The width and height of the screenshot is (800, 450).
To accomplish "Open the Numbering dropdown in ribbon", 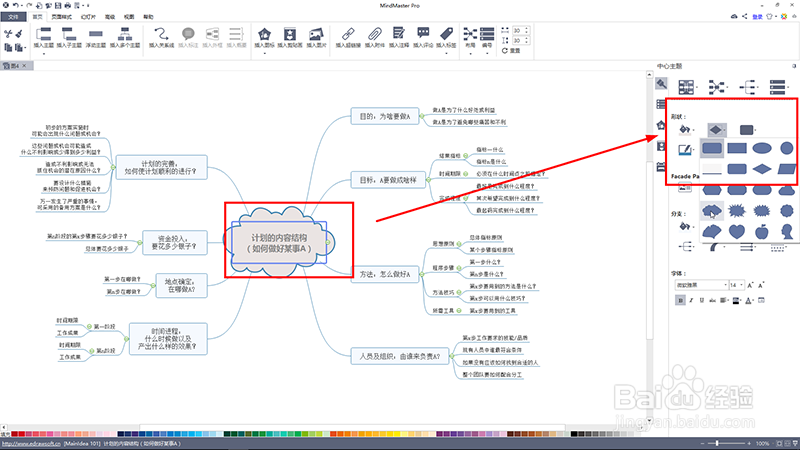I will pos(487,38).
